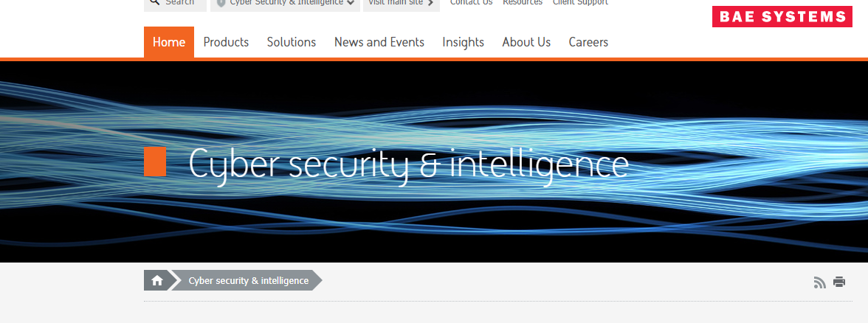868x323 pixels.
Task: Select the Home tab
Action: click(169, 42)
